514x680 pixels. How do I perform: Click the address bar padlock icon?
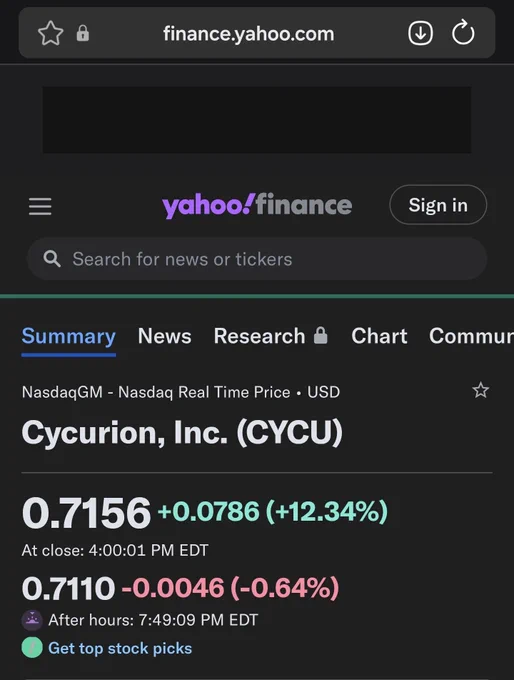pyautogui.click(x=83, y=33)
